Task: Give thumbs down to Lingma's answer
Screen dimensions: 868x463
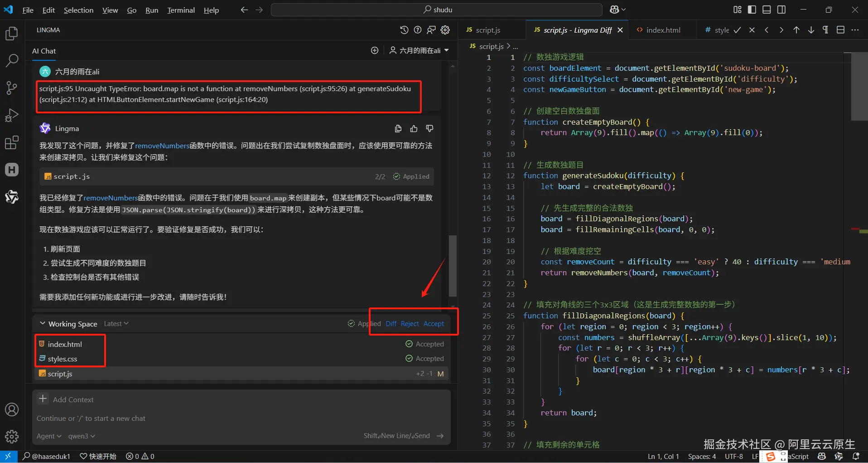Action: click(x=429, y=129)
